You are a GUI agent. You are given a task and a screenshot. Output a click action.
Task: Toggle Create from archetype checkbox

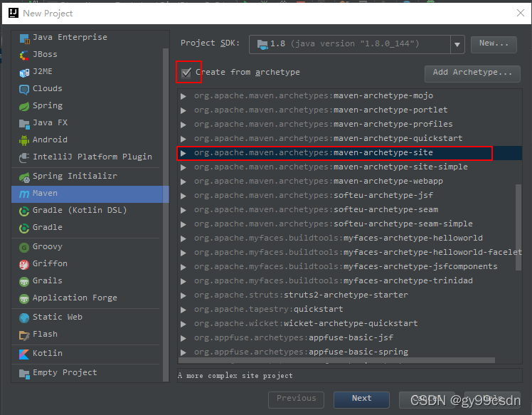tap(186, 73)
